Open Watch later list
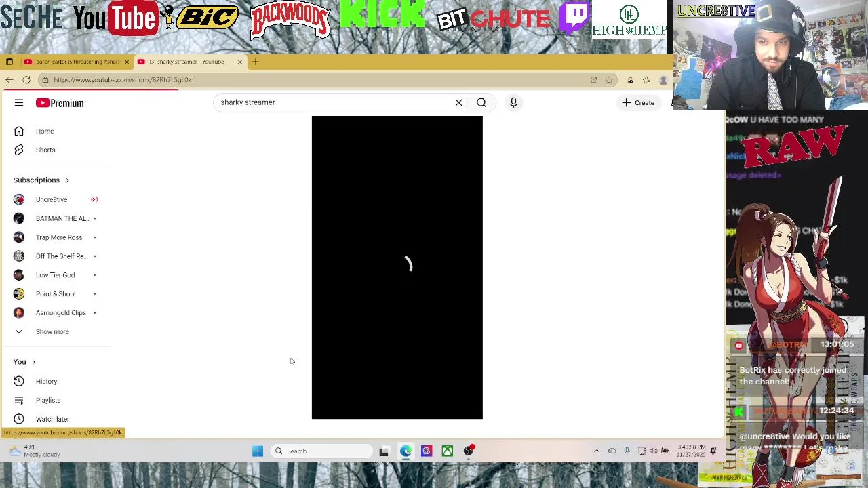Viewport: 868px width, 488px height. (52, 419)
